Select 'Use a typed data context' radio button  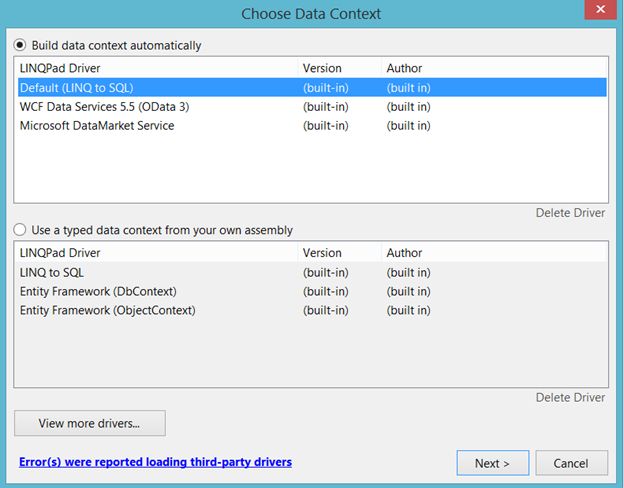[x=20, y=230]
